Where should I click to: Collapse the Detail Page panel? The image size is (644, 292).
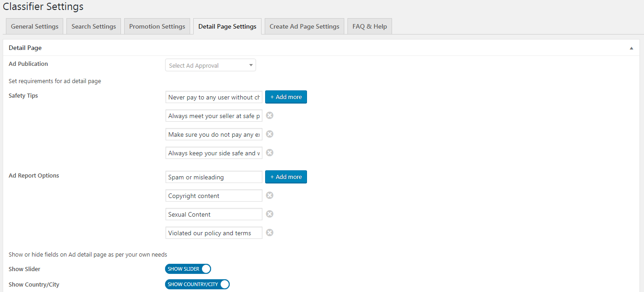631,48
